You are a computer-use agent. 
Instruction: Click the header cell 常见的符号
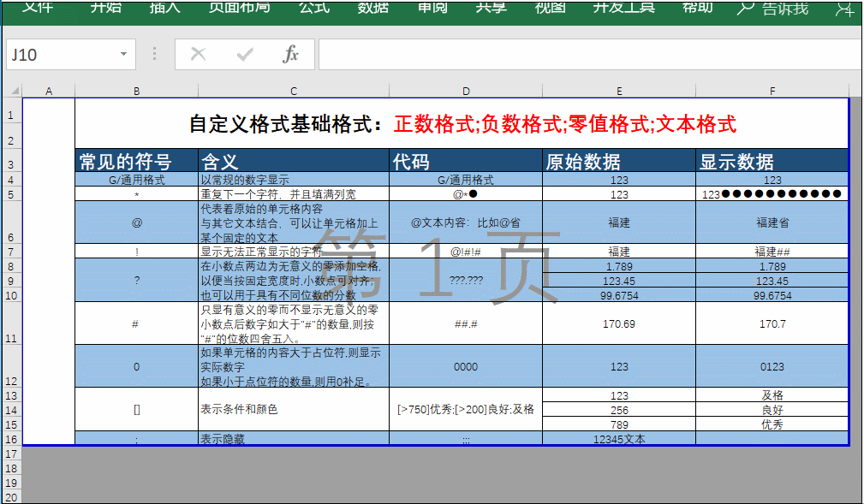[x=137, y=161]
